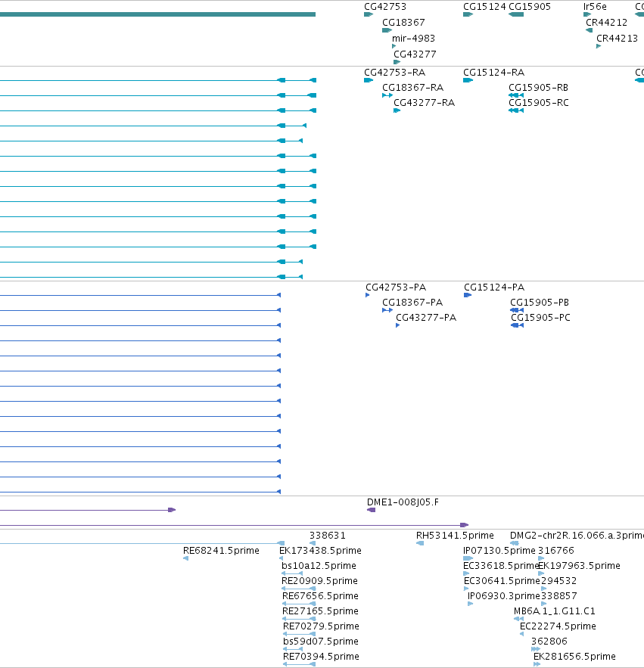Viewport: 644px width, 668px height.
Task: Select protein CG42753-PA
Action: 396,287
